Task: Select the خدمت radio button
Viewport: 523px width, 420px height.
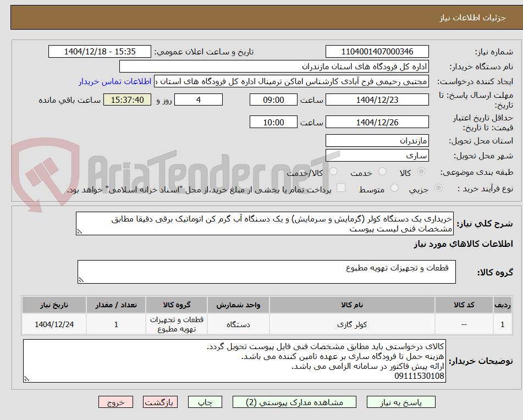Action: pyautogui.click(x=383, y=172)
